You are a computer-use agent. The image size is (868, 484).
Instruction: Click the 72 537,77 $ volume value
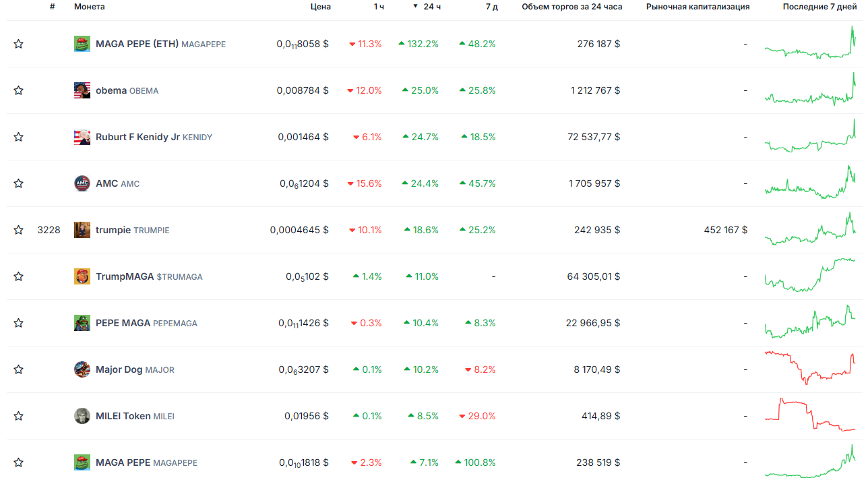594,137
